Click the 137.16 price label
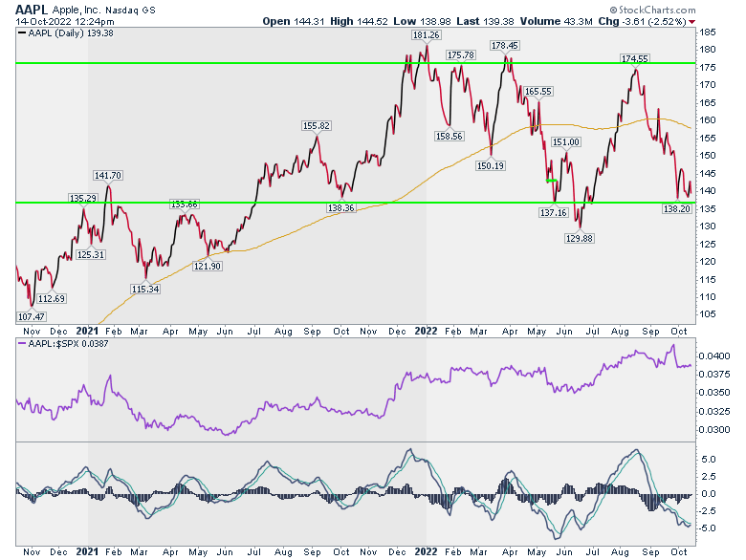 tap(554, 212)
